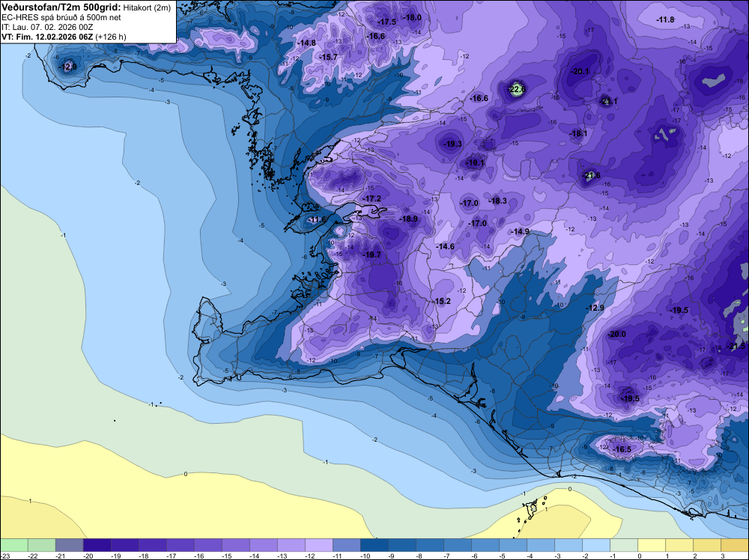Select the -14.8 temperature label

click(x=306, y=43)
